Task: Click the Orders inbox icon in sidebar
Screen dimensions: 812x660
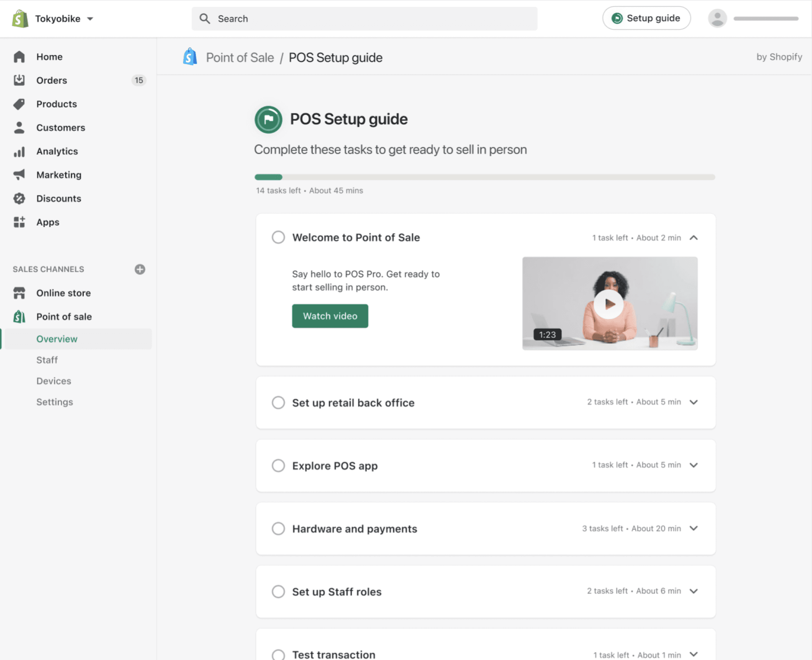Action: [x=19, y=80]
